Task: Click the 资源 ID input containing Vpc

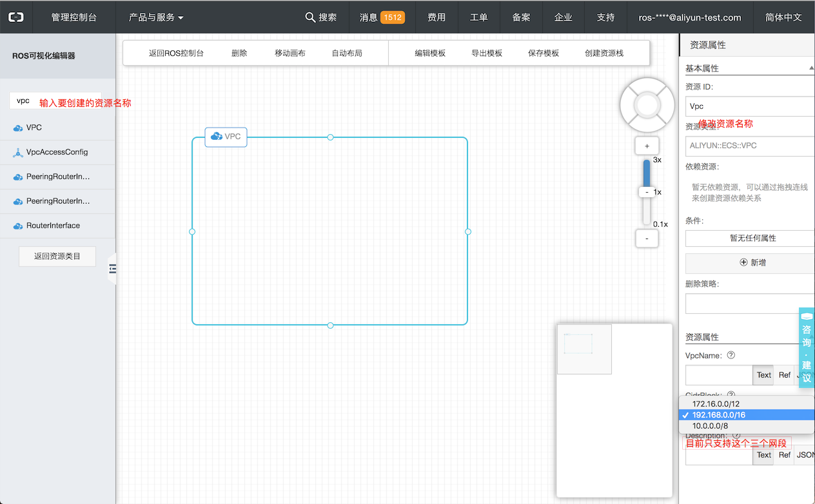Action: click(750, 106)
